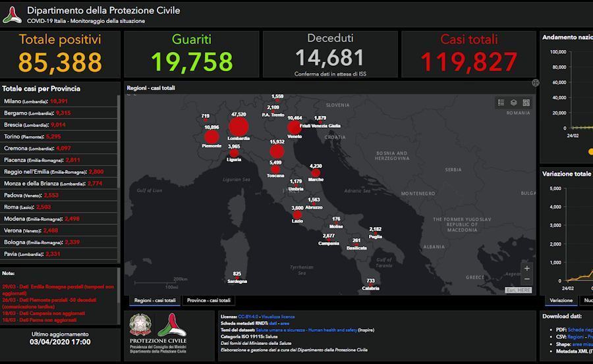This screenshot has height=364, width=593.
Task: Select Piacenza (Emilia-Romagna) row
Action: coord(59,160)
